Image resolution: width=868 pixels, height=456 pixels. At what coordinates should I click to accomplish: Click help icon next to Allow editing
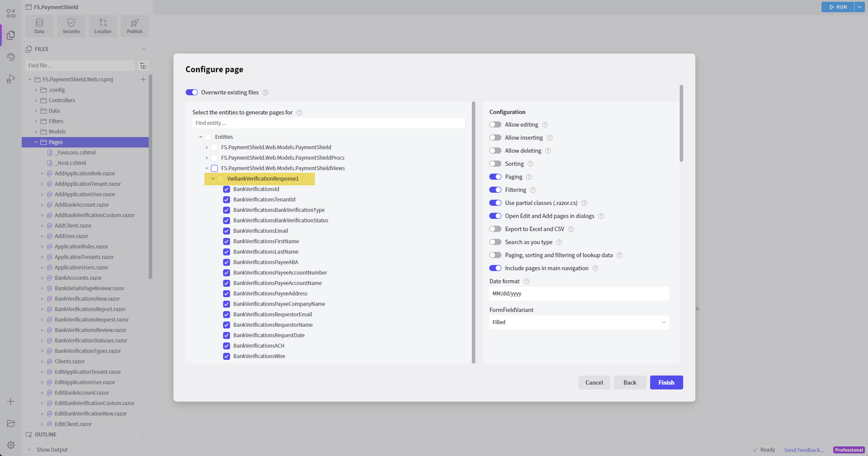(545, 124)
